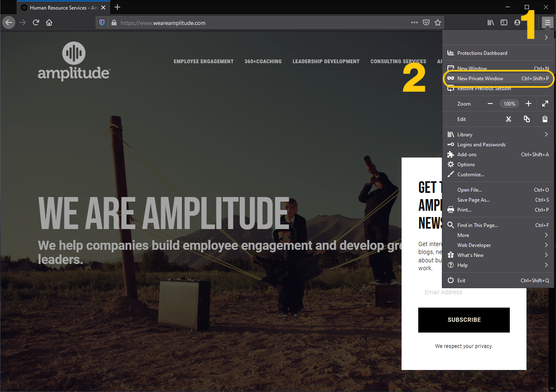Open Add-ons manager entry
The width and height of the screenshot is (556, 392).
point(497,154)
